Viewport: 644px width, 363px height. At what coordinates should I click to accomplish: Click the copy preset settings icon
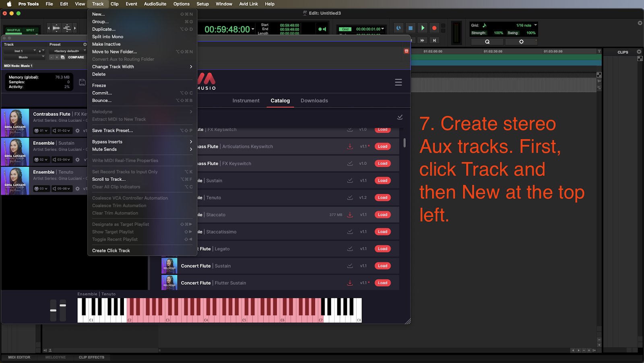tap(62, 57)
